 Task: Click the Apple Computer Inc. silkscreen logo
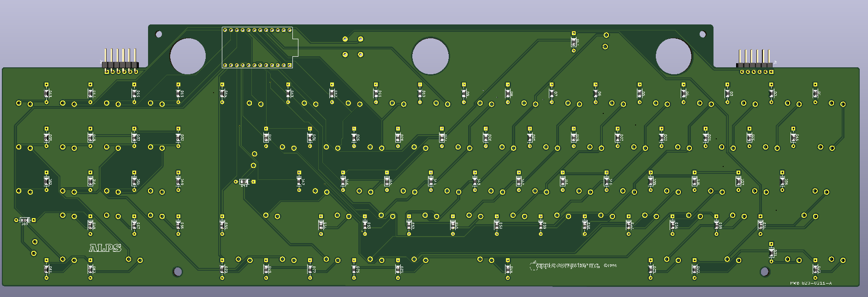pyautogui.click(x=565, y=266)
